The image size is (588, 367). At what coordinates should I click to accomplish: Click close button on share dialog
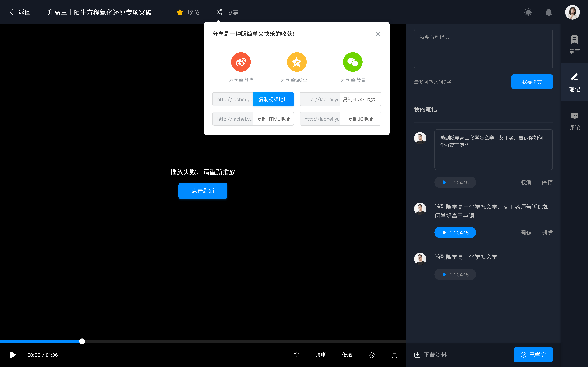pos(378,34)
